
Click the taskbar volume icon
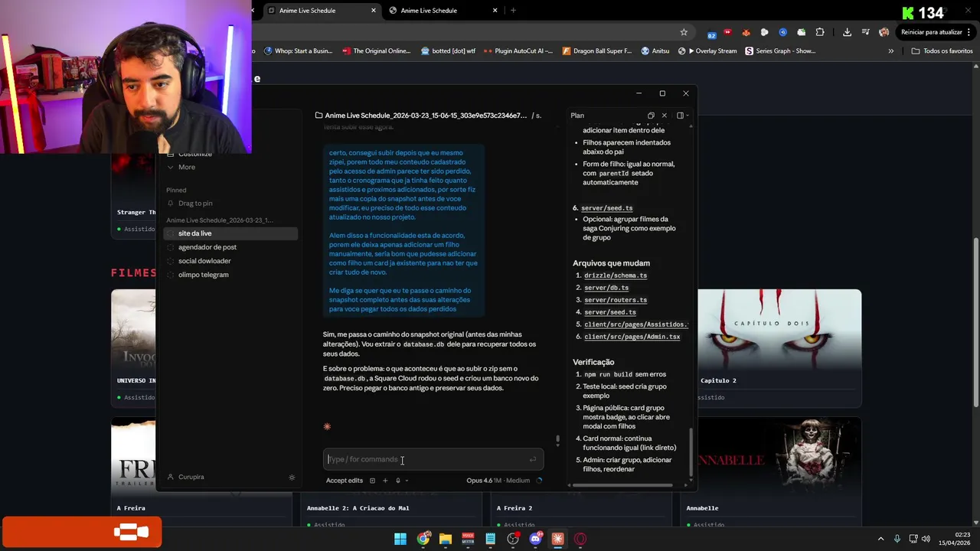926,539
